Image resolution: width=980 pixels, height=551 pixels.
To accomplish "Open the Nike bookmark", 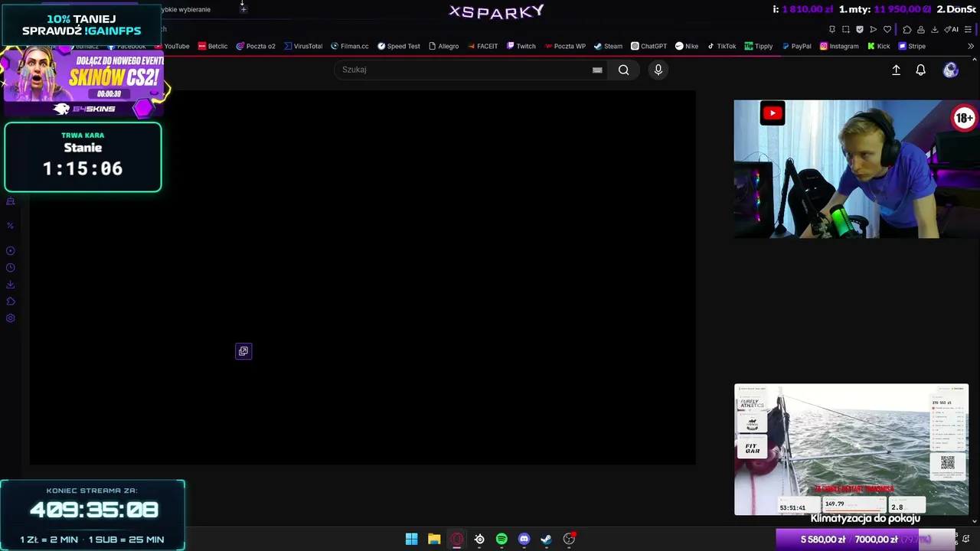I will pos(687,46).
